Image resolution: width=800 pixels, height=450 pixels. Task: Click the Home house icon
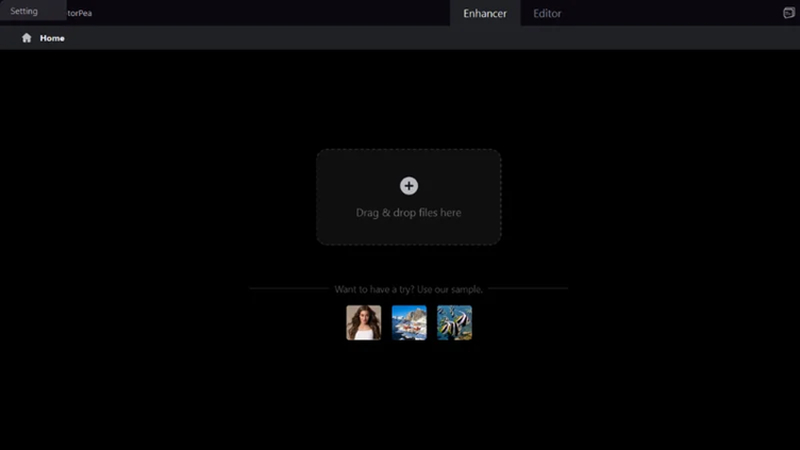click(27, 38)
